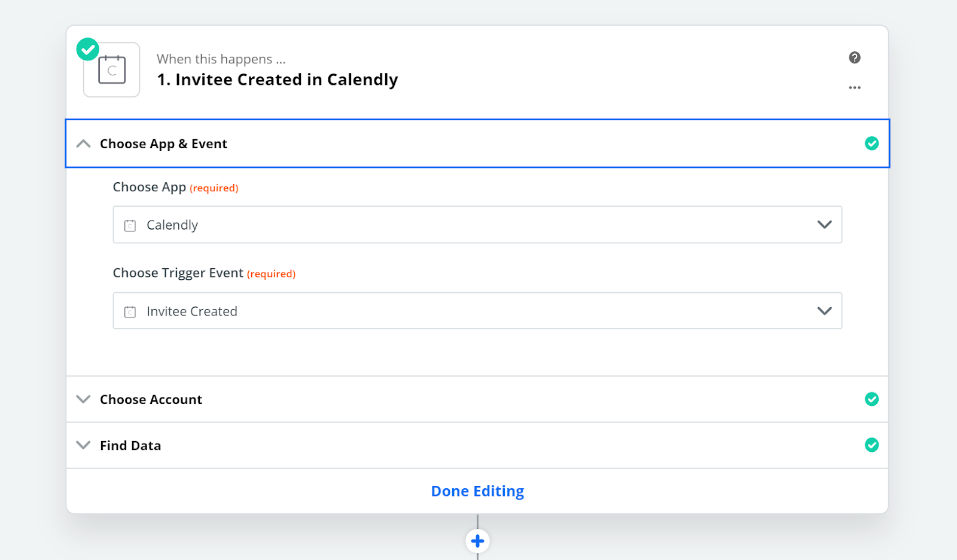
Task: Click the step title Invitee Created in Calendly
Action: point(278,79)
